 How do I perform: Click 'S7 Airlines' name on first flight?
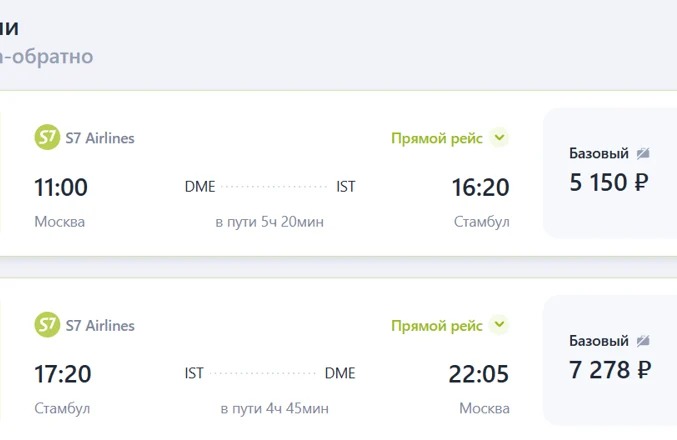[100, 138]
